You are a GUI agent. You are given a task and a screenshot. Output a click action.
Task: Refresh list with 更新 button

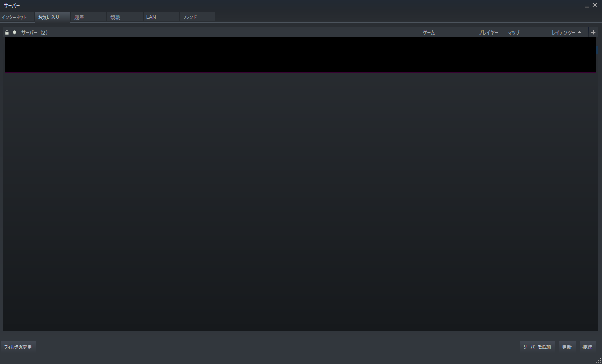567,347
